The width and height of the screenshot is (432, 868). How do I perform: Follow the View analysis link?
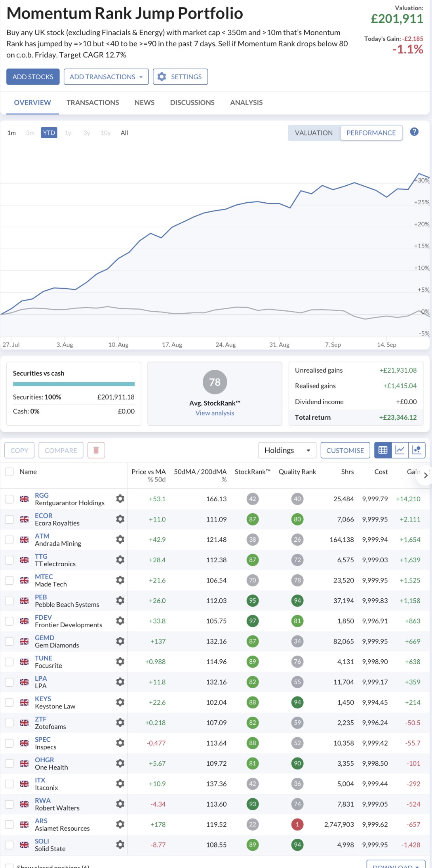[215, 413]
